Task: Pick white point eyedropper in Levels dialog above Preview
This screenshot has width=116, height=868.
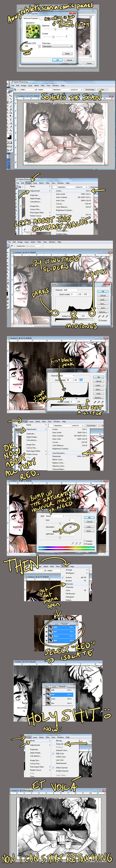Action: 107,316
